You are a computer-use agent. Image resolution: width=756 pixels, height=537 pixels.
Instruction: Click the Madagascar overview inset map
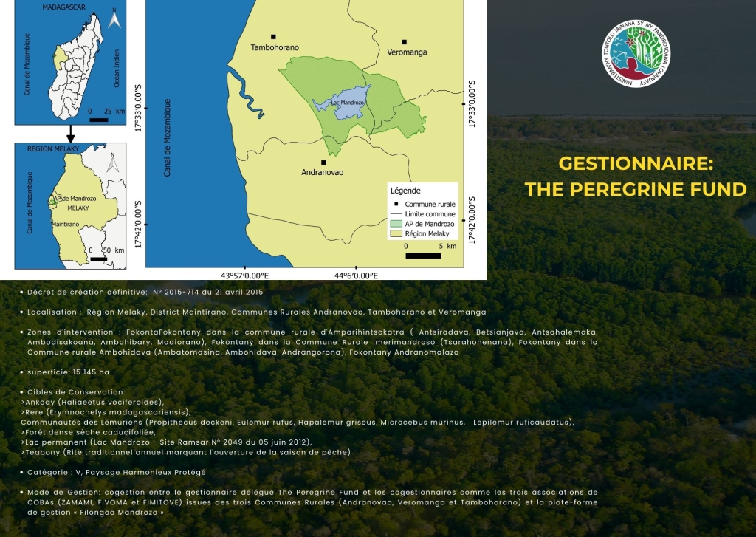click(70, 63)
